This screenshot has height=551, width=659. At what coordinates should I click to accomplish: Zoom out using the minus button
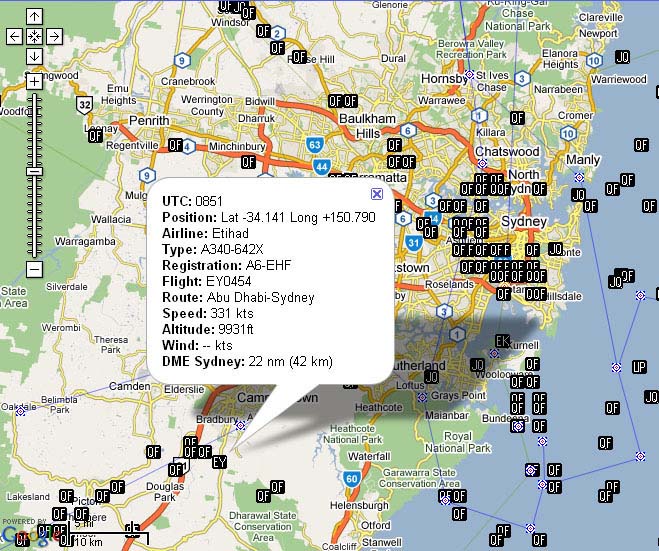[34, 269]
